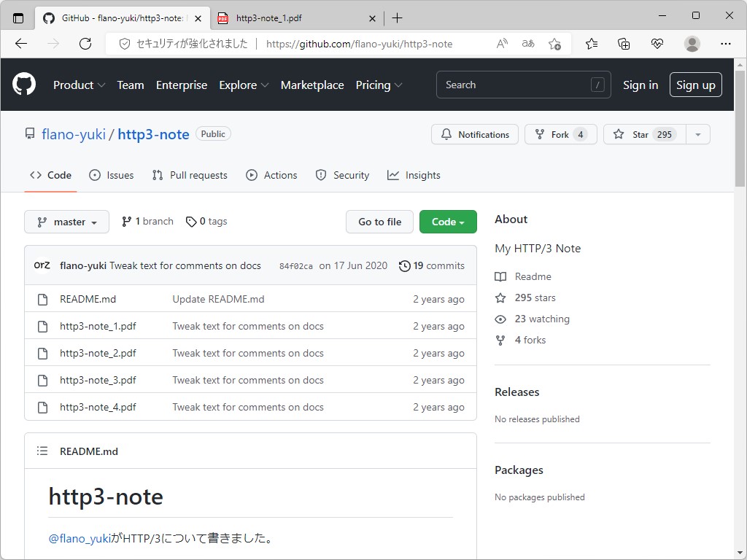Click the fork icon beside 4 forks
Screen dimensions: 747x560
coord(500,340)
